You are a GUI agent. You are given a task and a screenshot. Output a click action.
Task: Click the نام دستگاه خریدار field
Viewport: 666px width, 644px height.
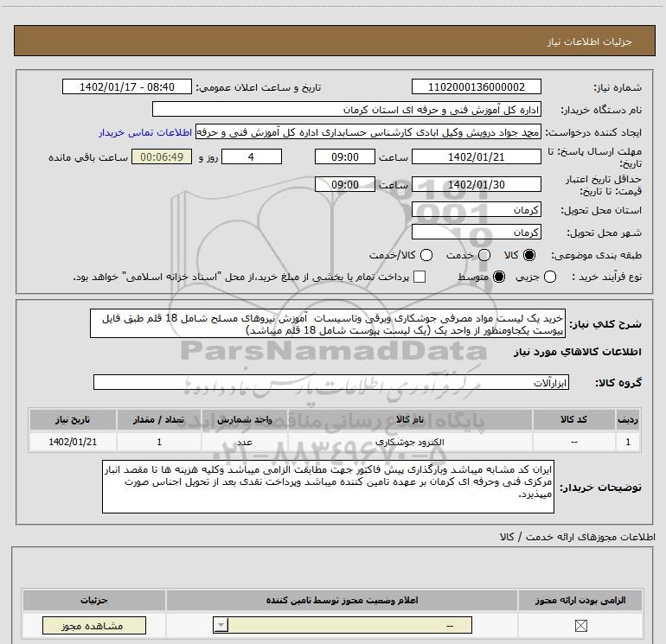click(347, 109)
